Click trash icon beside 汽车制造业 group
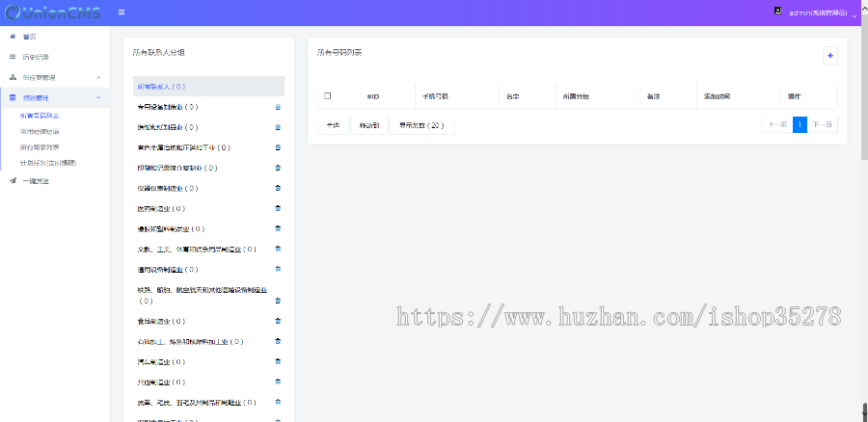Screen dimensions: 868x422 click(x=278, y=361)
